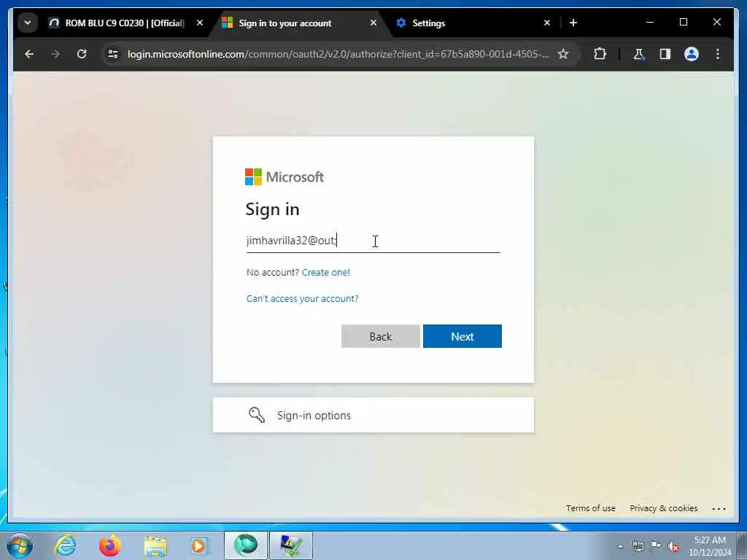
Task: Open the muted volume tray icon
Action: (x=673, y=547)
